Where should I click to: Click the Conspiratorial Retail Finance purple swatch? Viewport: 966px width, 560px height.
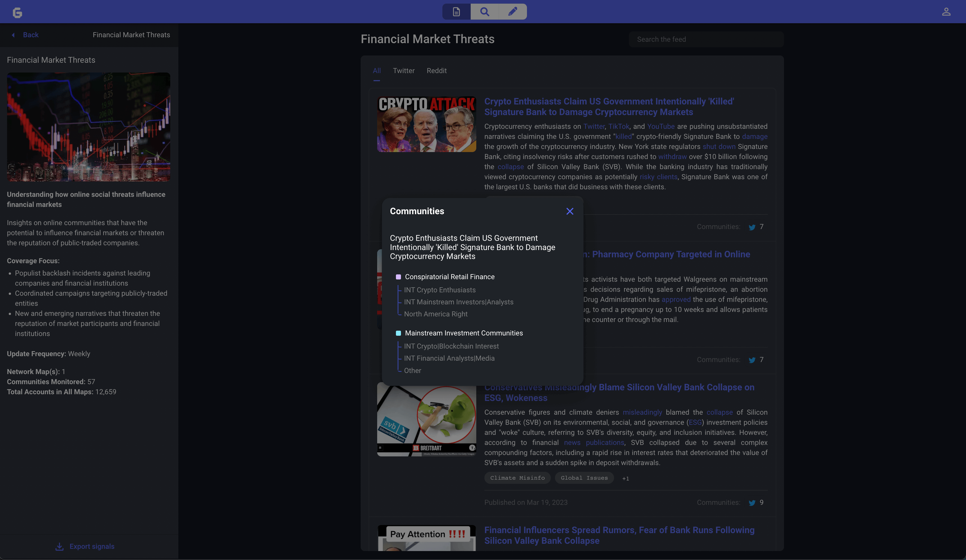[398, 277]
